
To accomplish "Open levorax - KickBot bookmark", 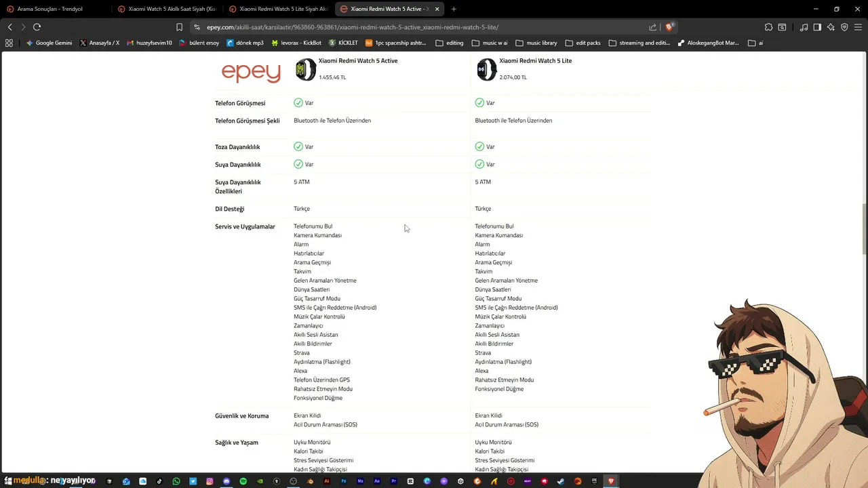I will pyautogui.click(x=296, y=43).
